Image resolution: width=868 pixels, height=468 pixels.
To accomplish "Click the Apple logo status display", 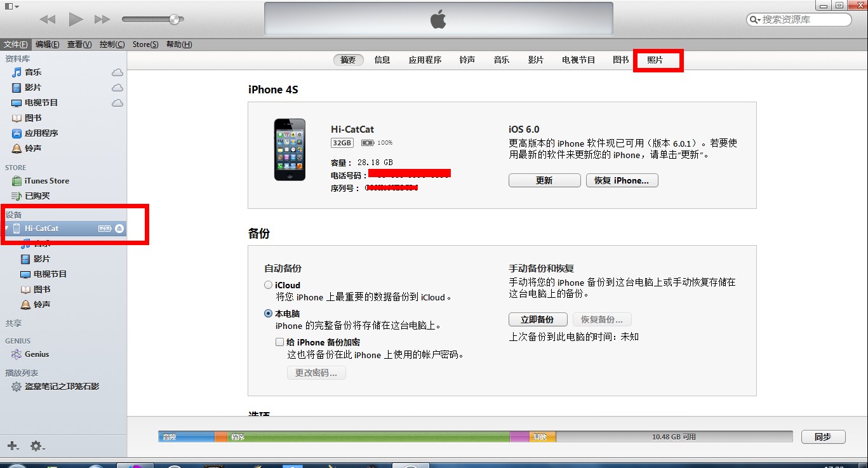I will coord(438,19).
